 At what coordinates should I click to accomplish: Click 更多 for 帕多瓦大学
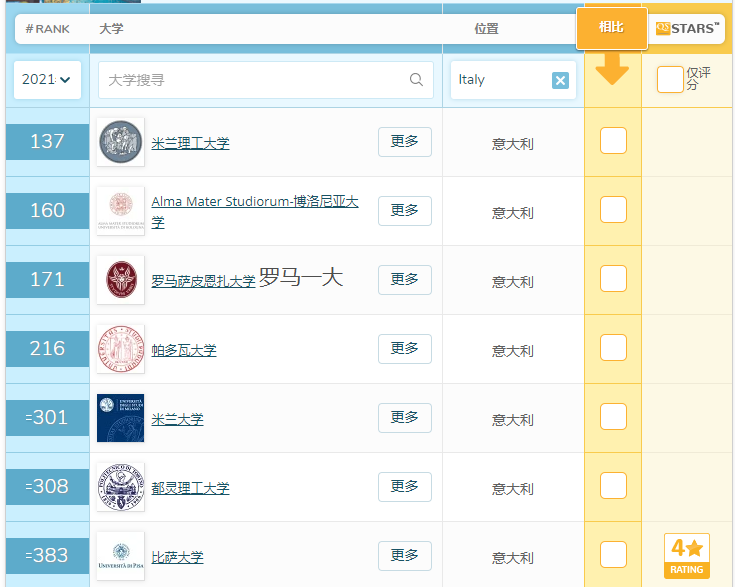tap(405, 349)
